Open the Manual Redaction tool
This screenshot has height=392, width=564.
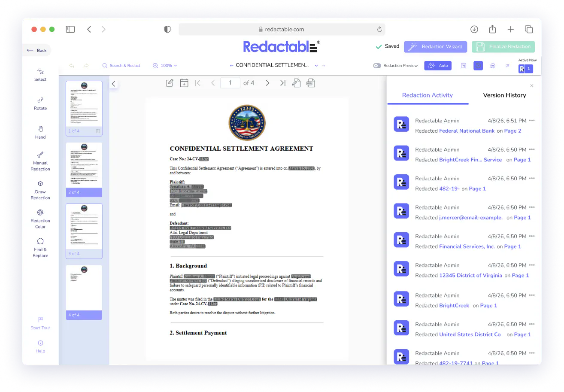(x=40, y=161)
